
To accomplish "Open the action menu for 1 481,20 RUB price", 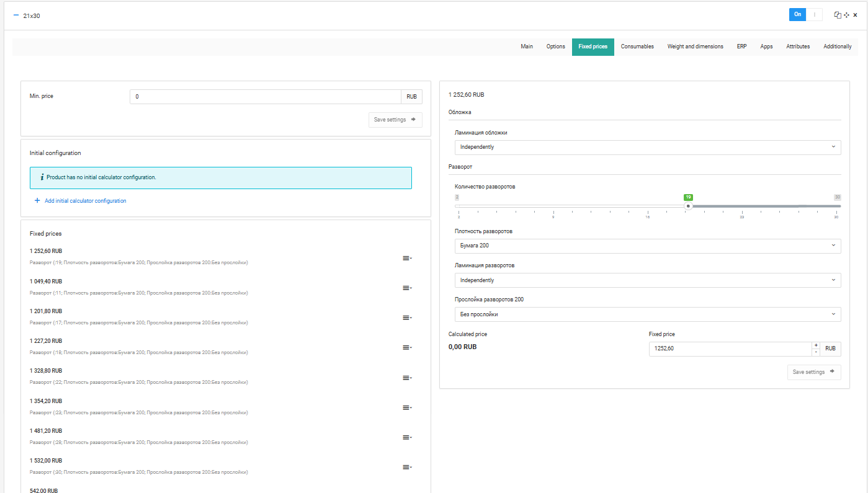I will (407, 437).
